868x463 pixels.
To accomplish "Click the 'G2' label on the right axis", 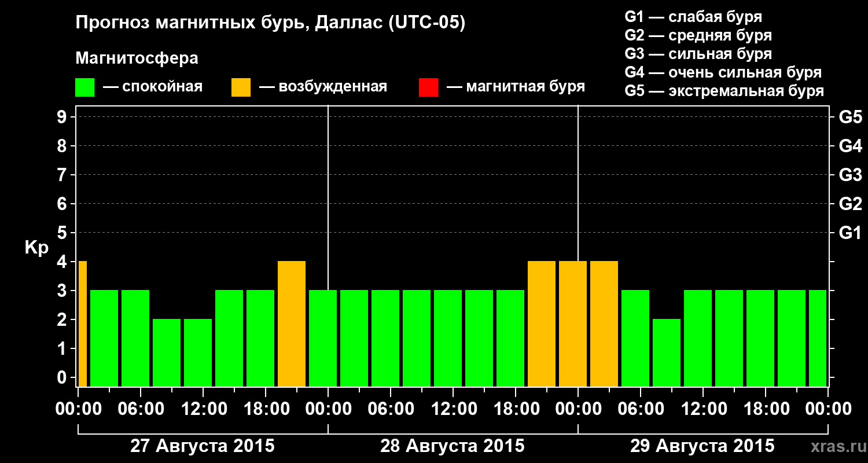I will click(x=850, y=204).
